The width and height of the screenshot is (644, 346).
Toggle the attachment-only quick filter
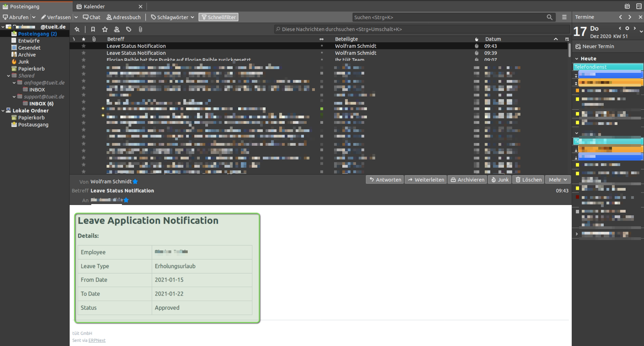coord(140,29)
